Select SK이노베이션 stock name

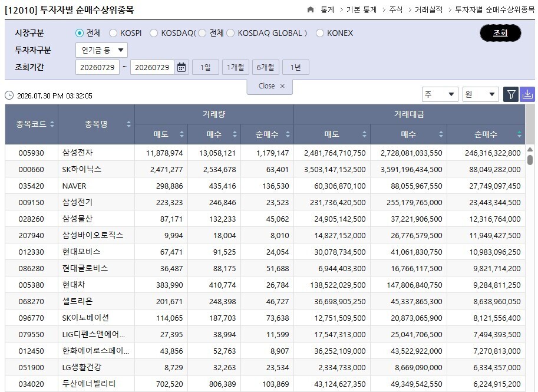pos(85,318)
